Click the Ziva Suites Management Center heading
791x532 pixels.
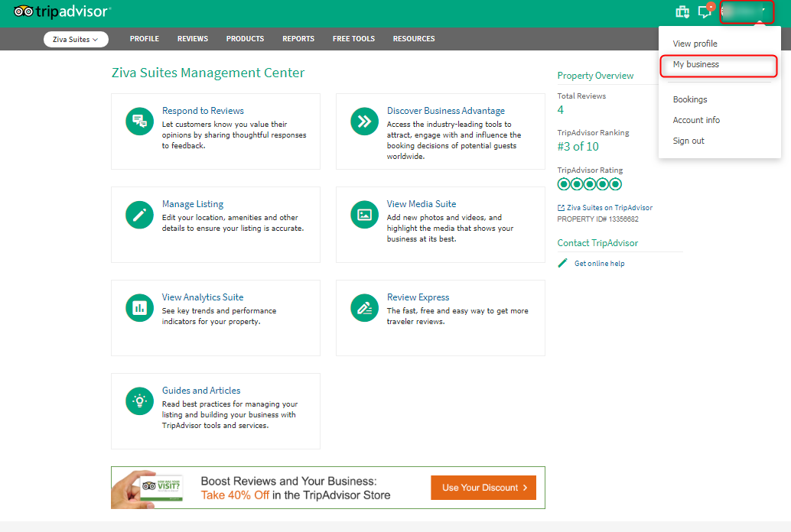tap(208, 73)
